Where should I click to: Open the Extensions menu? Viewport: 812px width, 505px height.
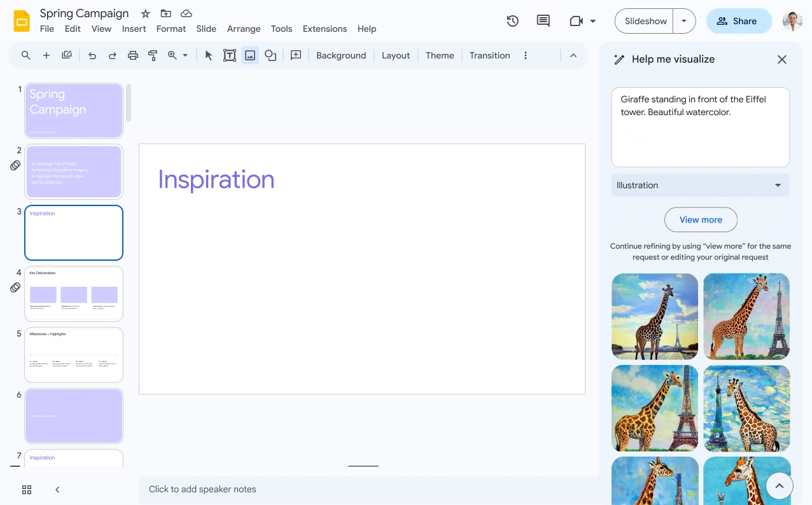(x=325, y=29)
